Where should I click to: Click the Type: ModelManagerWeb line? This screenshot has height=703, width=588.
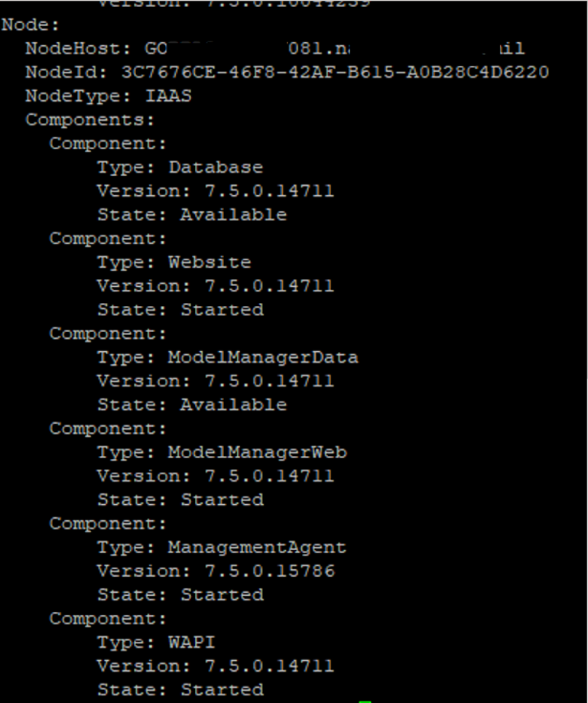tap(221, 452)
